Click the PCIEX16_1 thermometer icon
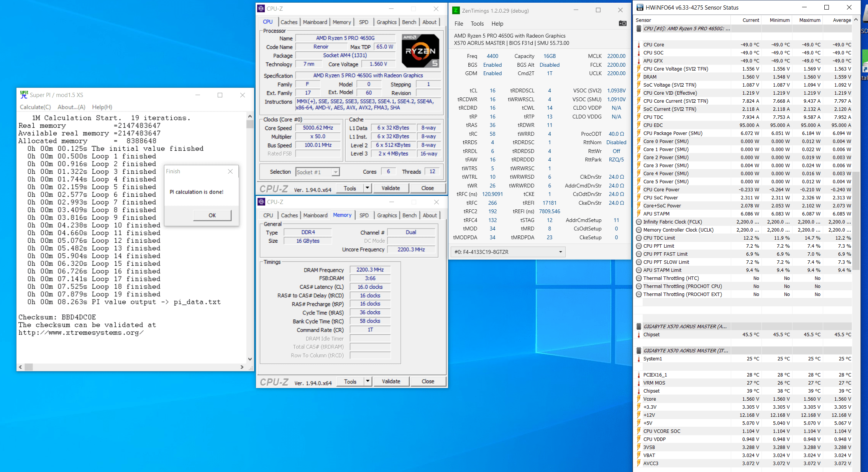 pos(639,375)
